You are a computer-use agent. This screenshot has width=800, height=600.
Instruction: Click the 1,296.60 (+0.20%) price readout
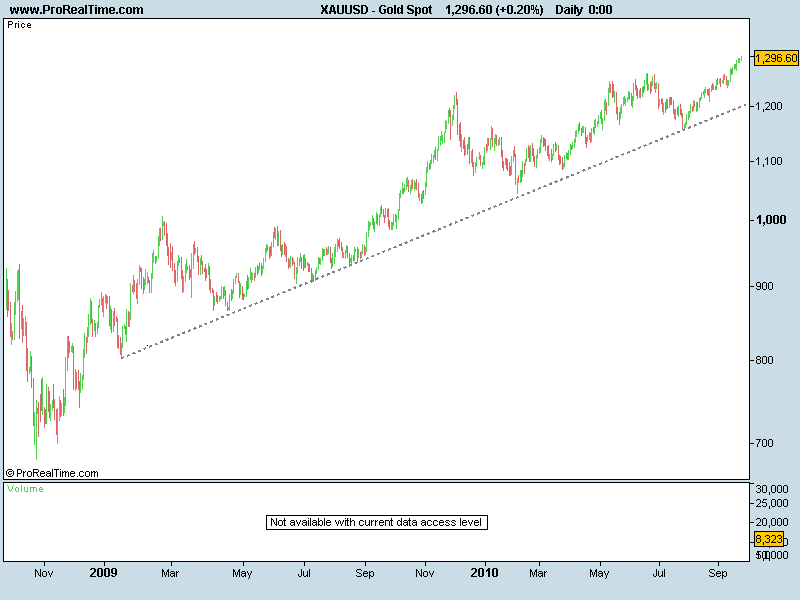494,10
